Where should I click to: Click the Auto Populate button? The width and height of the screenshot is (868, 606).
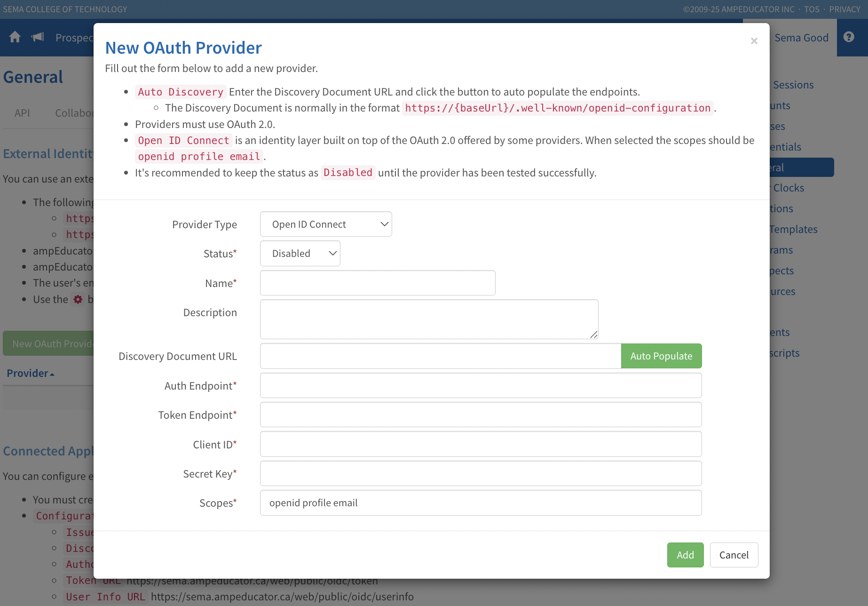point(661,356)
